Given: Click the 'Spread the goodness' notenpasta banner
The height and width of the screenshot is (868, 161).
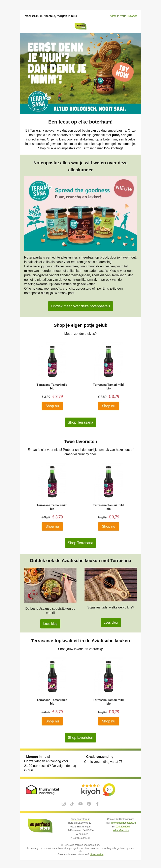Looking at the screenshot, I should click(80, 213).
